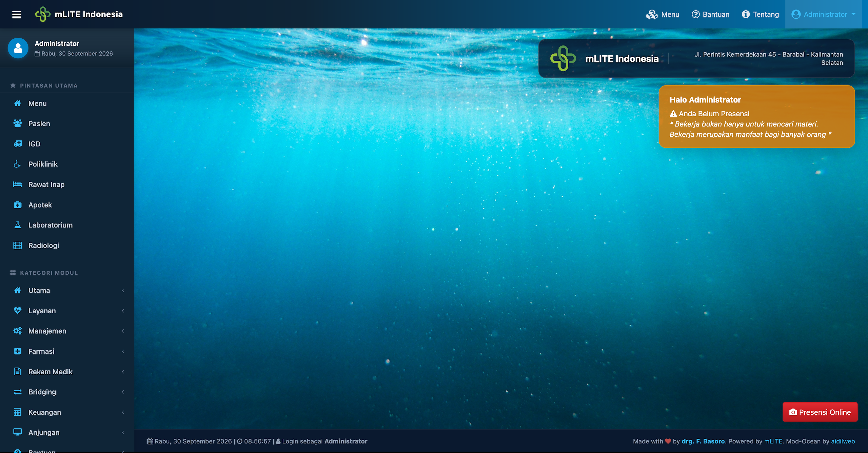Open Bantuan in top navigation
Image resolution: width=868 pixels, height=453 pixels.
[x=710, y=14]
